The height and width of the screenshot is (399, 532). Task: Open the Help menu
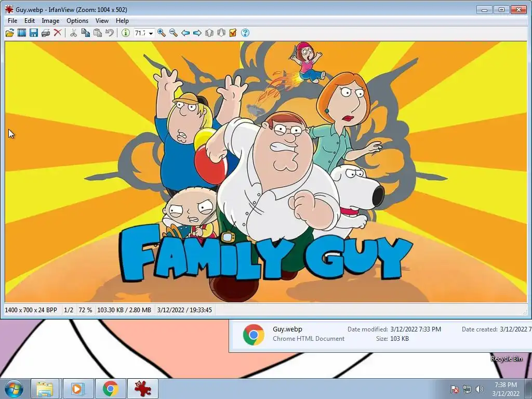click(x=122, y=21)
